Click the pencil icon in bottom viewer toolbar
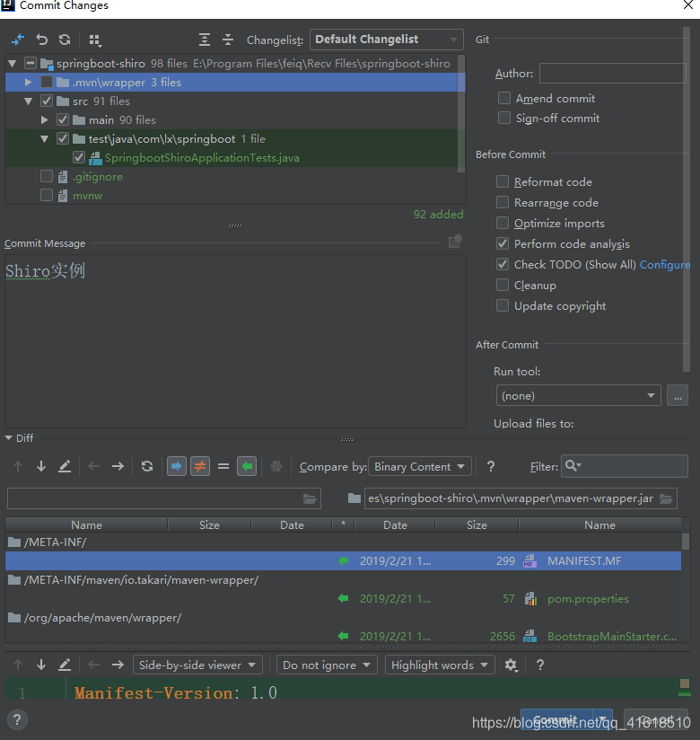The height and width of the screenshot is (740, 700). (x=65, y=665)
